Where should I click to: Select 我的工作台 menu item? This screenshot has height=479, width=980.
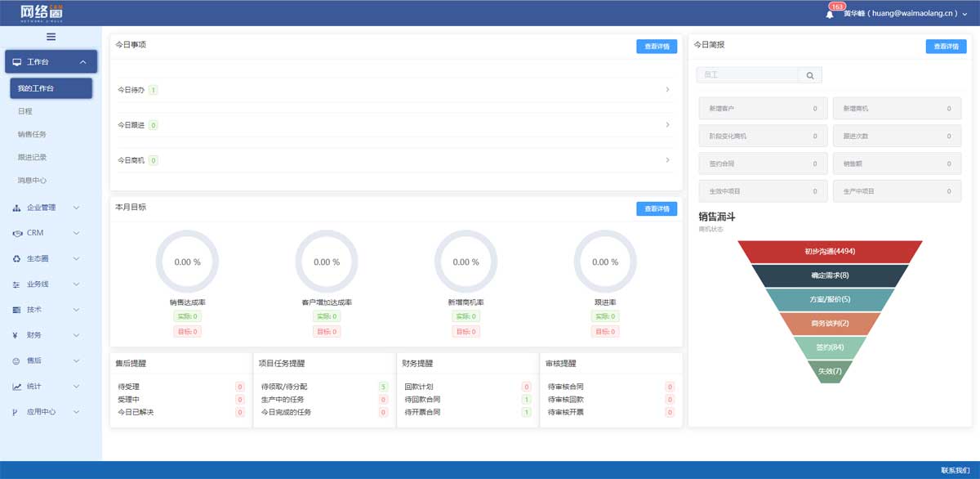[51, 88]
